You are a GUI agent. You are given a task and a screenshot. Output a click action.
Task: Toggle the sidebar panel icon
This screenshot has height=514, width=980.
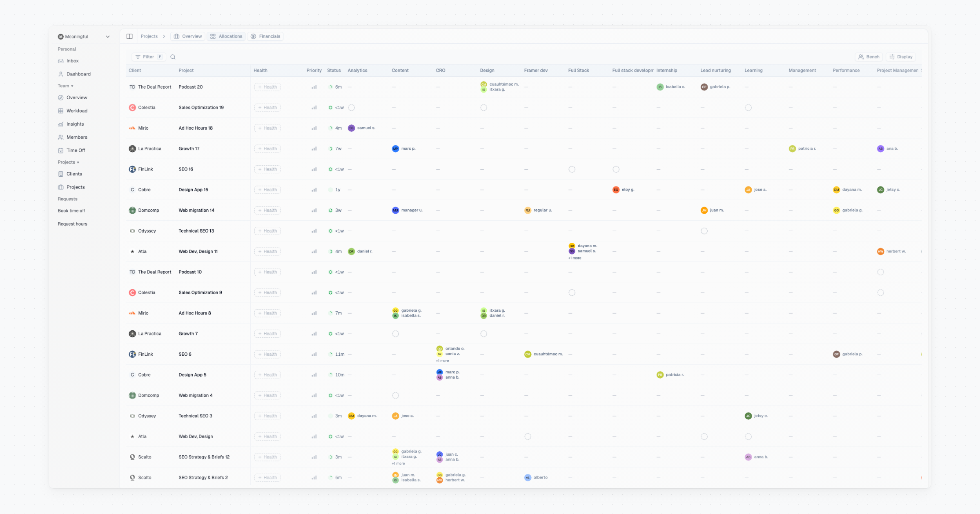click(129, 36)
